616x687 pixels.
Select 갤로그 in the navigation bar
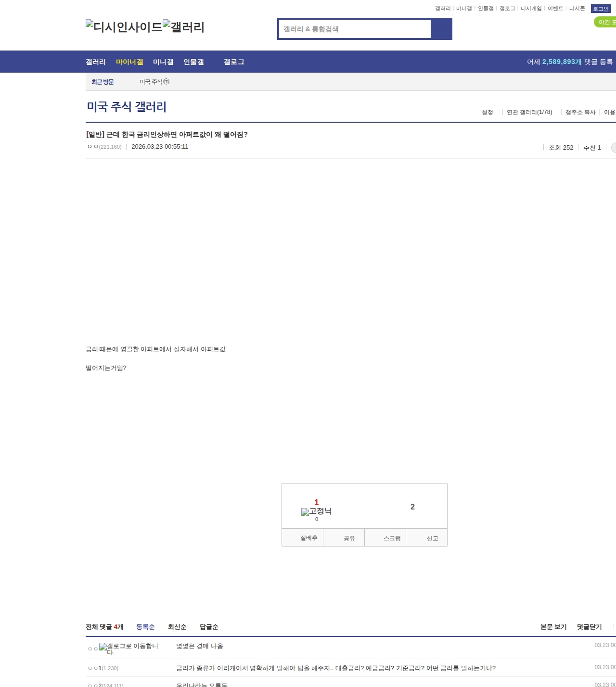(234, 62)
